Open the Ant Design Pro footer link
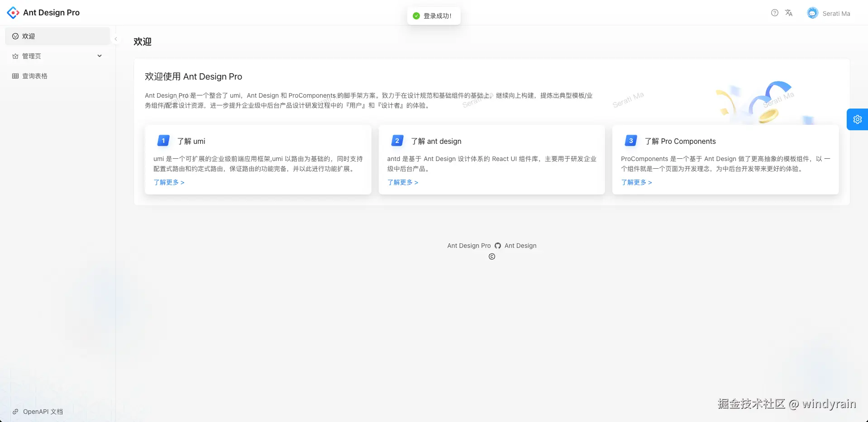This screenshot has height=422, width=868. tap(469, 246)
